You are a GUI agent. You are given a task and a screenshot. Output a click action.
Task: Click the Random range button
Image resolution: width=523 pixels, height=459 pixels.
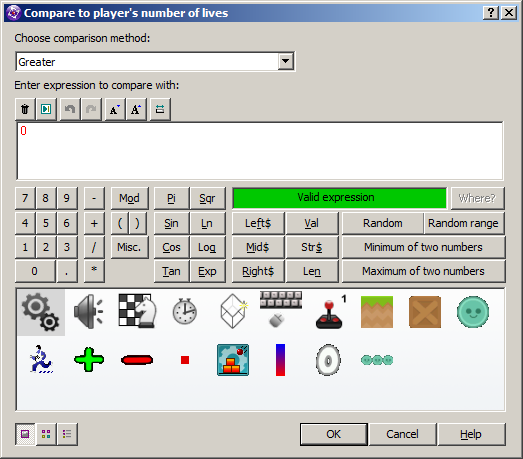tap(464, 223)
